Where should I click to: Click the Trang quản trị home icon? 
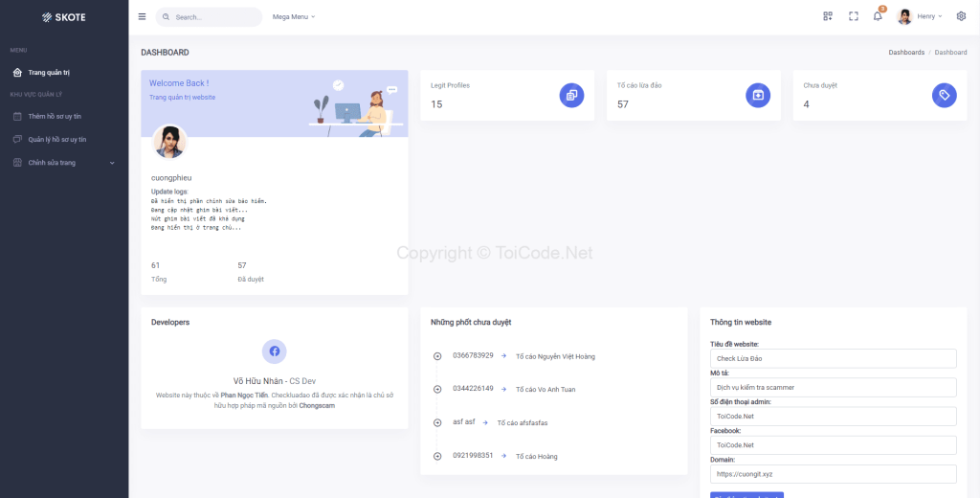click(17, 73)
